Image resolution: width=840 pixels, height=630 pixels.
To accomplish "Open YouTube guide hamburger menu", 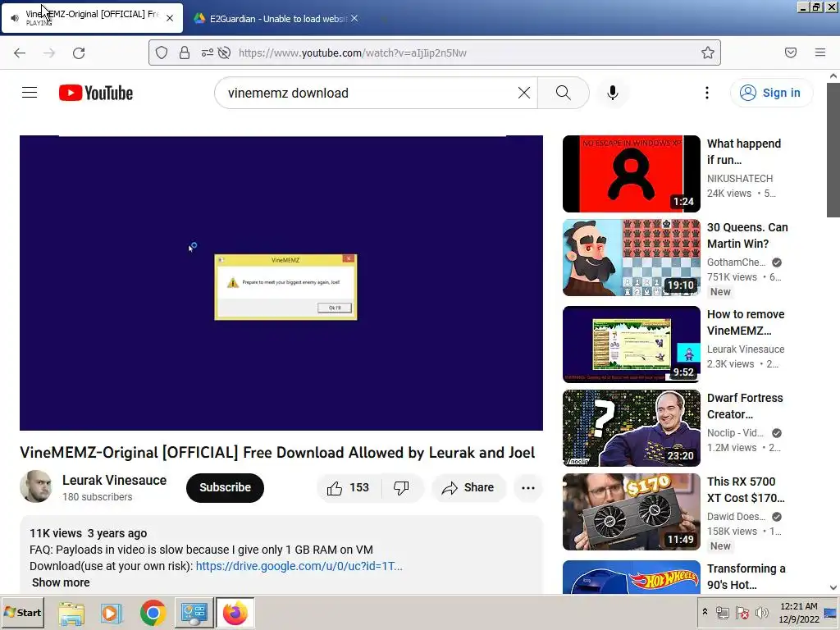I will pos(30,93).
